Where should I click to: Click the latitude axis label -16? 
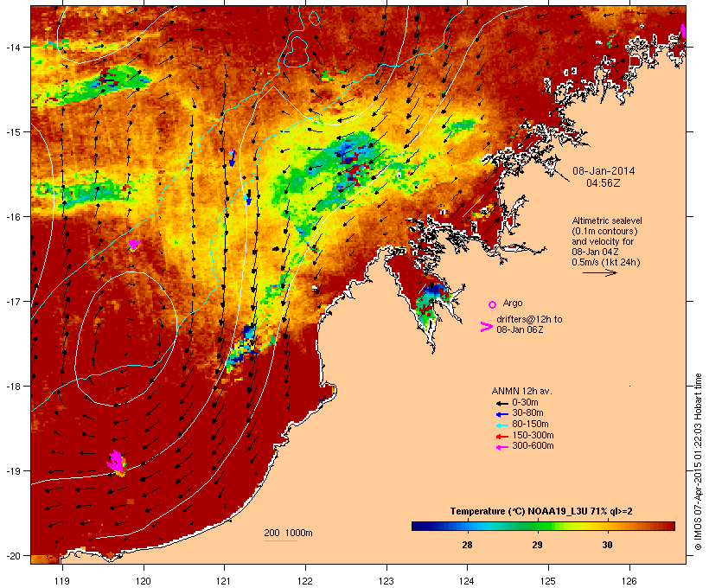click(12, 217)
